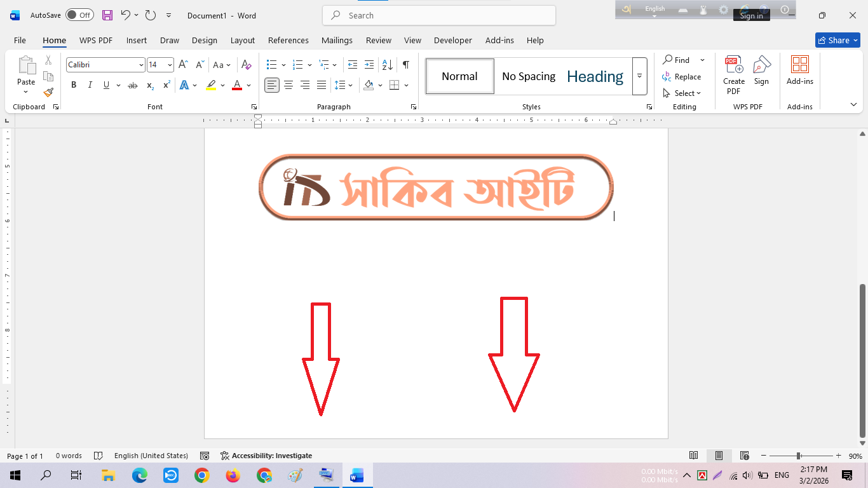This screenshot has width=868, height=488.
Task: Click the zoom slider in status bar
Action: [798, 456]
